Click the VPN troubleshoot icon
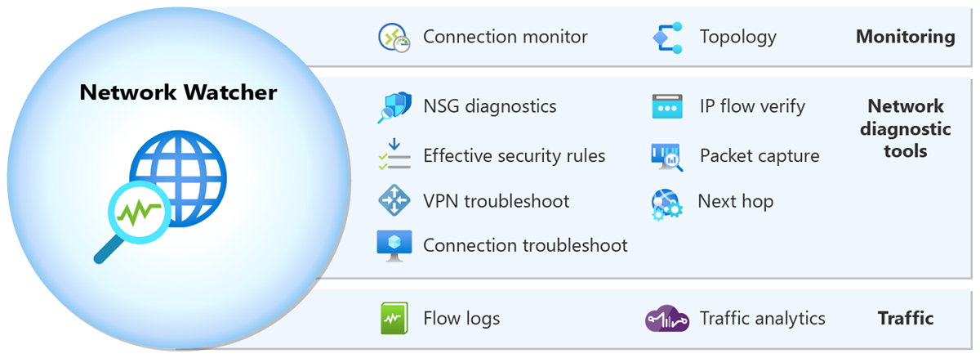This screenshot has height=358, width=980. (x=394, y=200)
